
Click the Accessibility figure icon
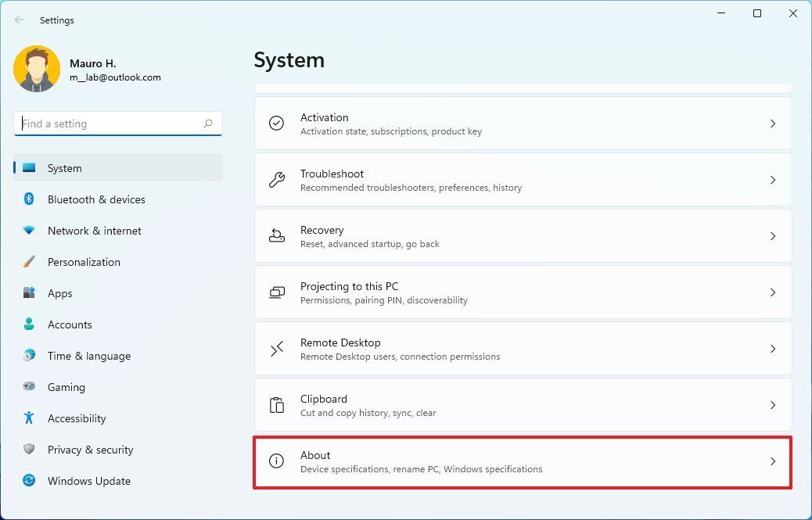(x=29, y=418)
